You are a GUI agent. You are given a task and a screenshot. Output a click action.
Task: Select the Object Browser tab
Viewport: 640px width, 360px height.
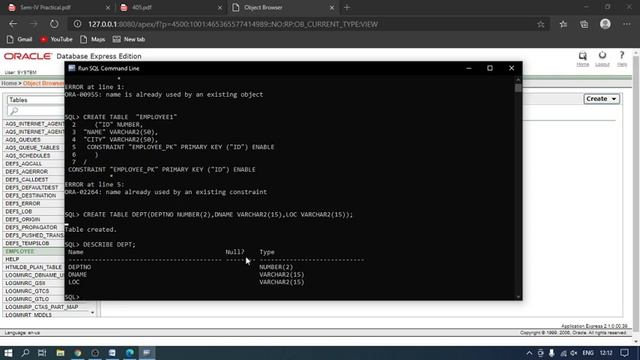point(263,7)
